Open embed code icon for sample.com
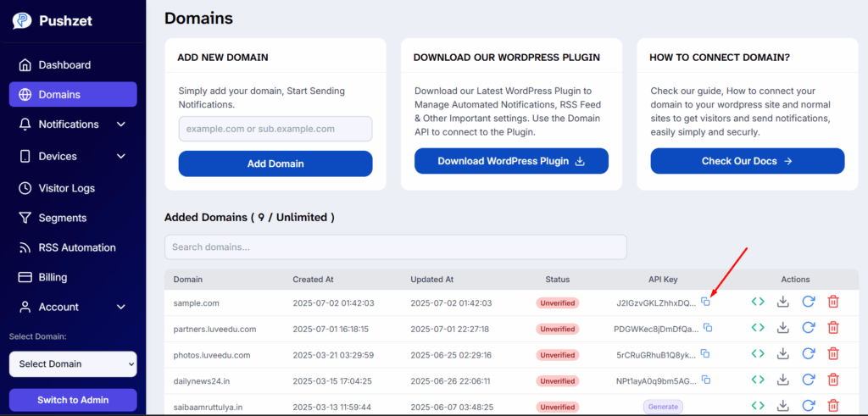This screenshot has width=868, height=416. point(758,302)
